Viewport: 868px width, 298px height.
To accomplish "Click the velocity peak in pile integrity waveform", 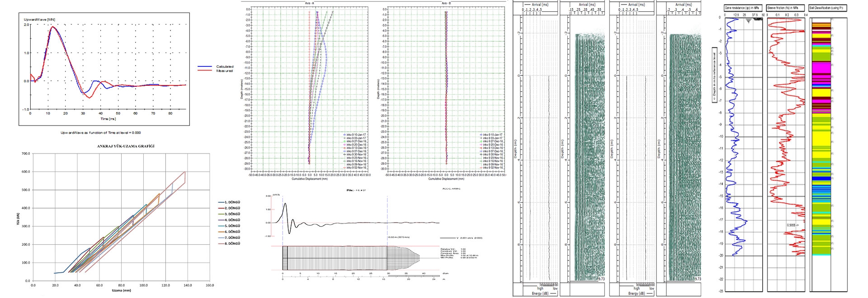I will (285, 204).
